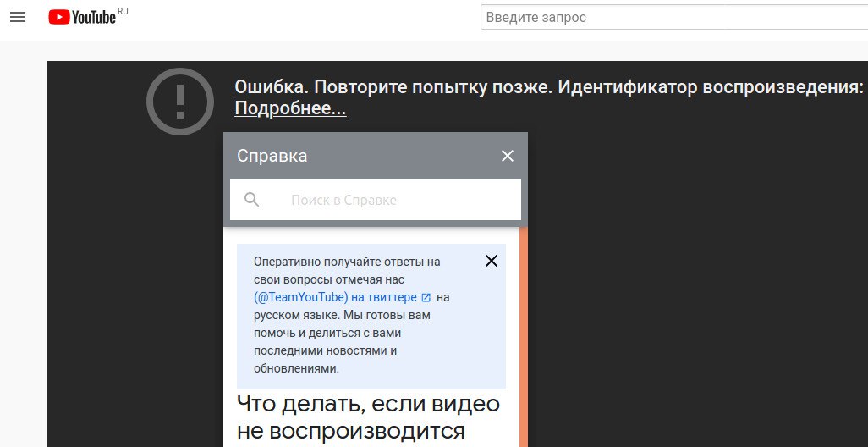Open the 'Подробнее...' error details link
The image size is (868, 447).
[x=291, y=108]
